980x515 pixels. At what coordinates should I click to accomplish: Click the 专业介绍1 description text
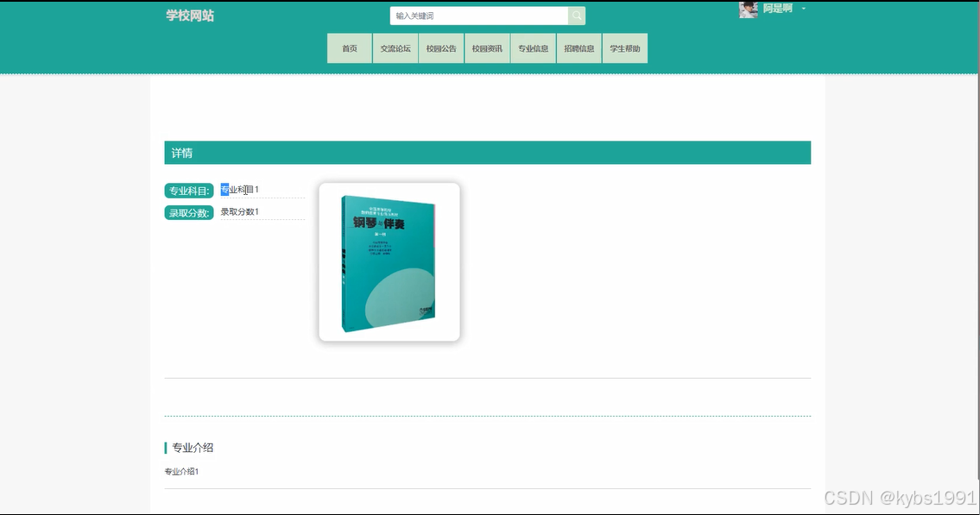pyautogui.click(x=181, y=471)
